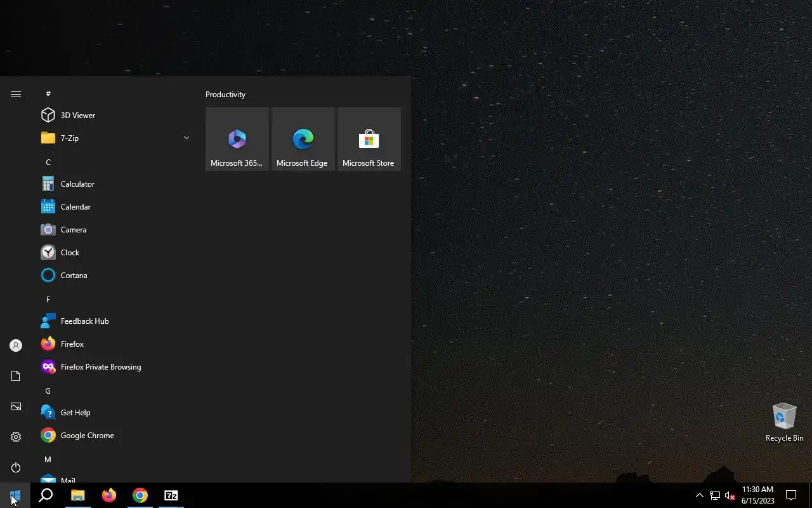Show hidden tray icons chevron
Image resolution: width=812 pixels, height=508 pixels.
click(x=699, y=495)
